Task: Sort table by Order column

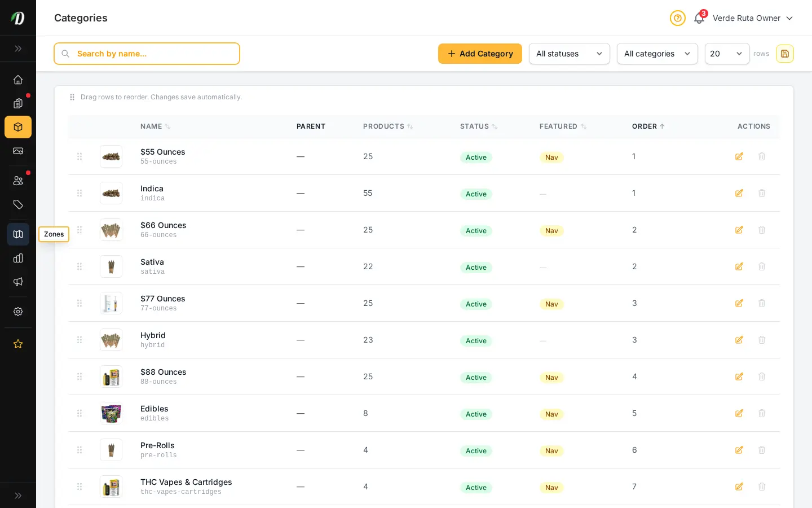Action: click(648, 126)
